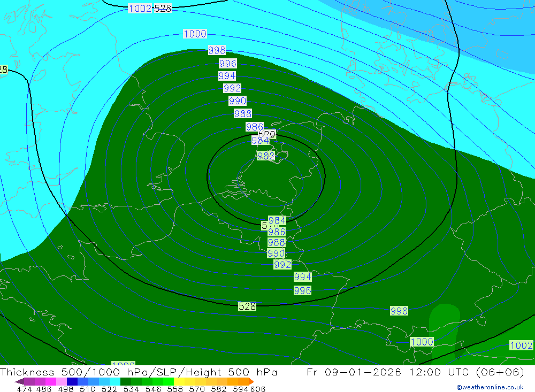Click the 986 isobar label with pale green background
This screenshot has width=535, height=392.
pos(277,232)
